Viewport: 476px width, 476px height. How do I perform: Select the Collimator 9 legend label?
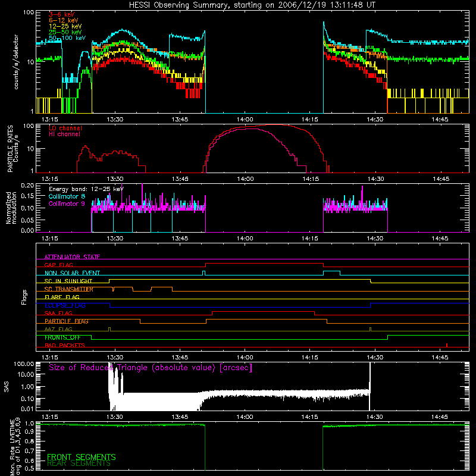pyautogui.click(x=67, y=203)
